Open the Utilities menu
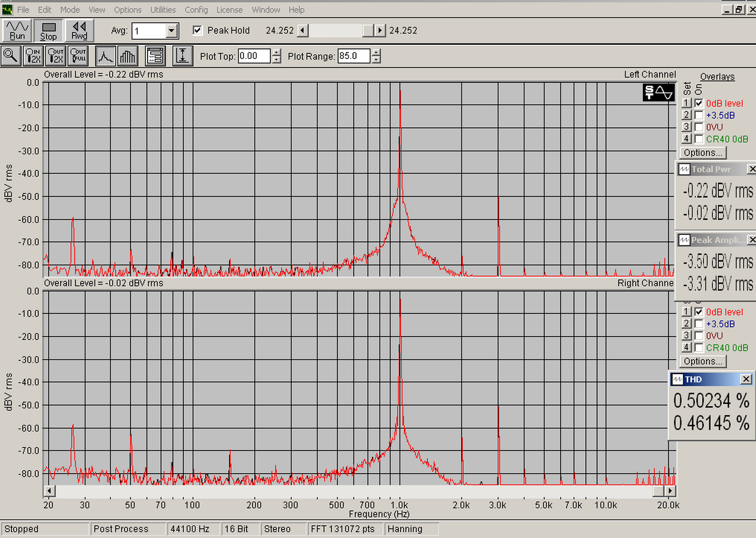756x538 pixels. [x=163, y=10]
